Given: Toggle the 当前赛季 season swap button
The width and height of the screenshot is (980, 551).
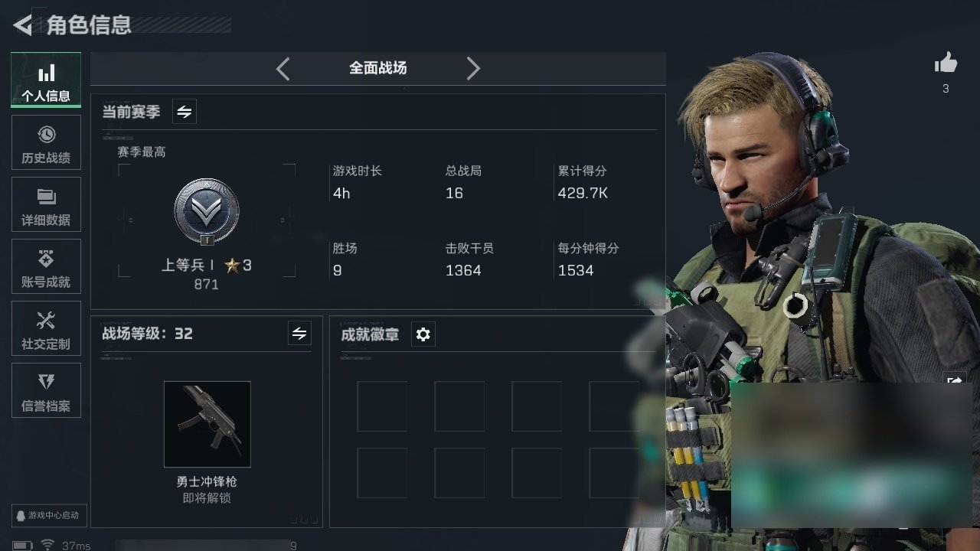Looking at the screenshot, I should pos(184,112).
